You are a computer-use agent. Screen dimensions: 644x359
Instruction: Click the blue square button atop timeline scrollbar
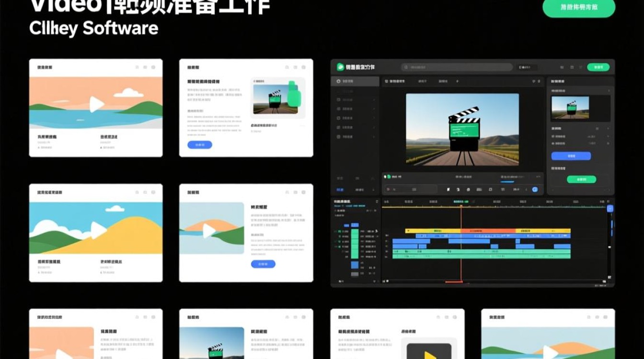tap(610, 208)
